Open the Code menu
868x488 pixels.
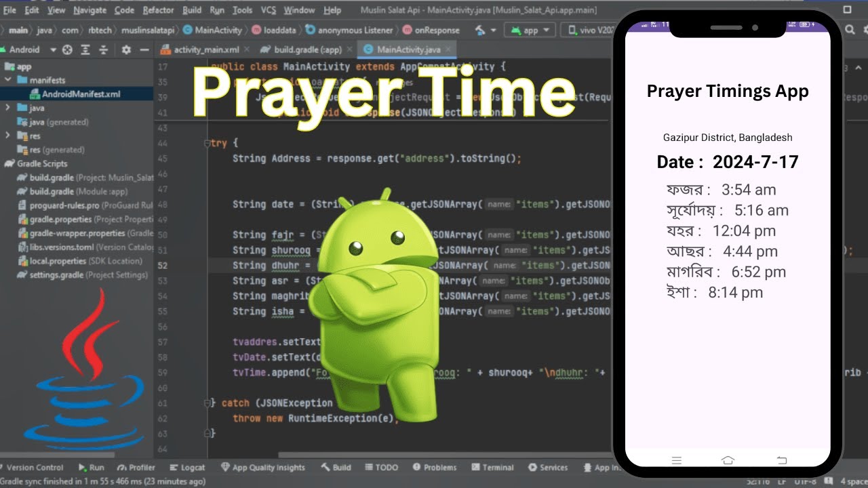[124, 10]
